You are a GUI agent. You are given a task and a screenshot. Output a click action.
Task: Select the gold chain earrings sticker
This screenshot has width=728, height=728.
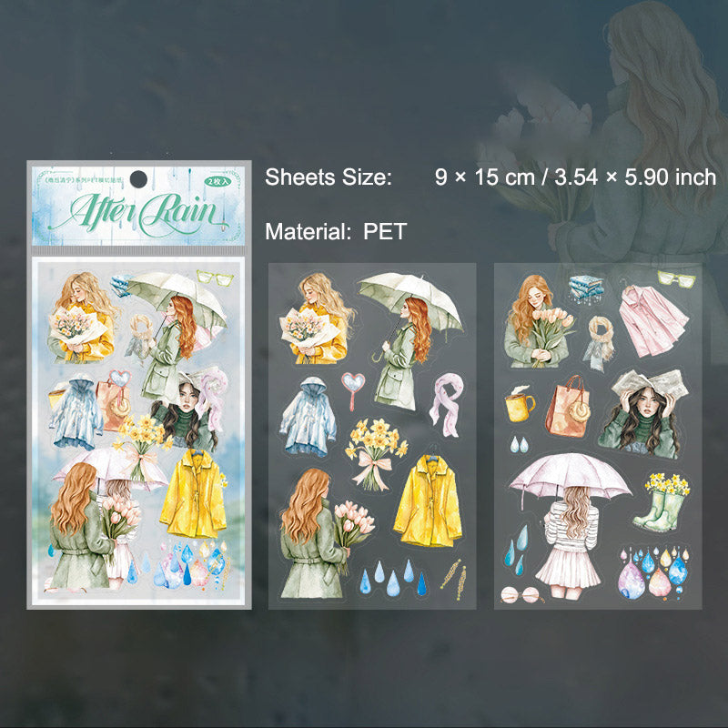[x=453, y=579]
